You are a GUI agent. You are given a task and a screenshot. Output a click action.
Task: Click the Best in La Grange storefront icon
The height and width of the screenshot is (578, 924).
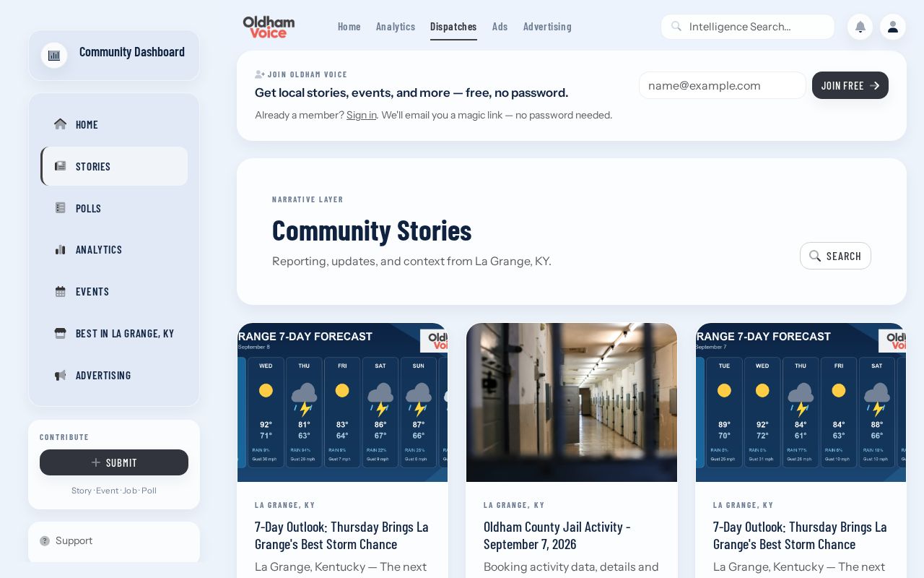(61, 333)
